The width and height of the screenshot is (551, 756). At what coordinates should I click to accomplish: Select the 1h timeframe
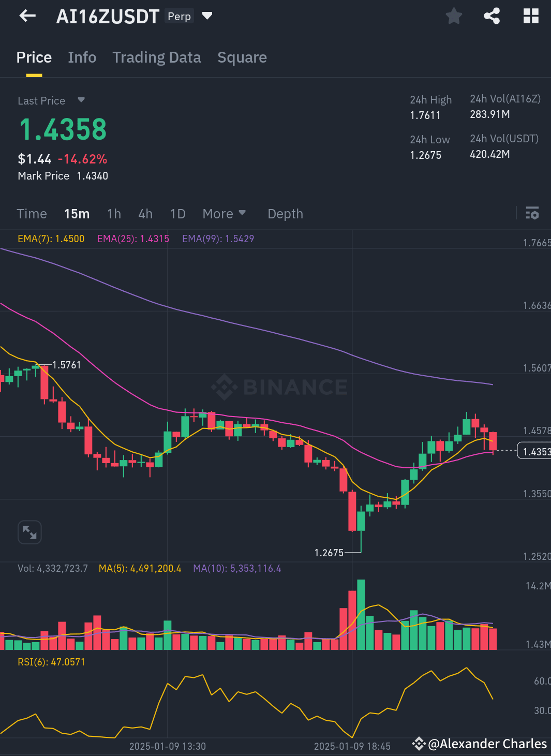point(114,213)
